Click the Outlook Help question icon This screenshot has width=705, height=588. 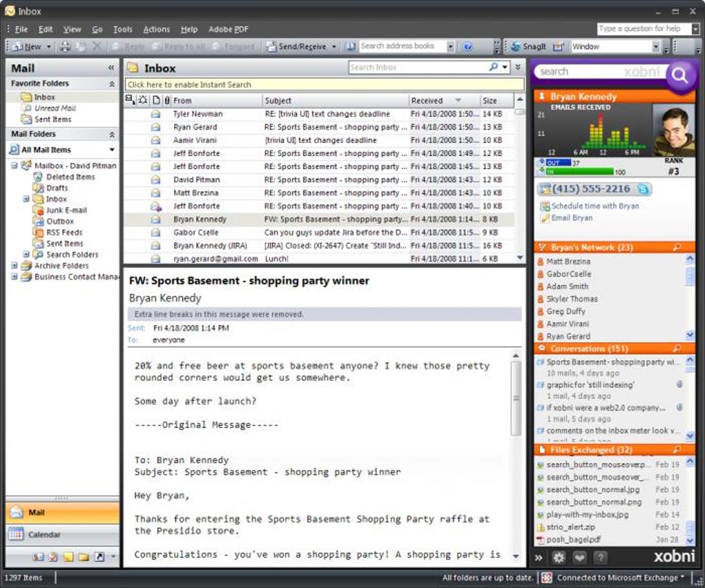468,46
